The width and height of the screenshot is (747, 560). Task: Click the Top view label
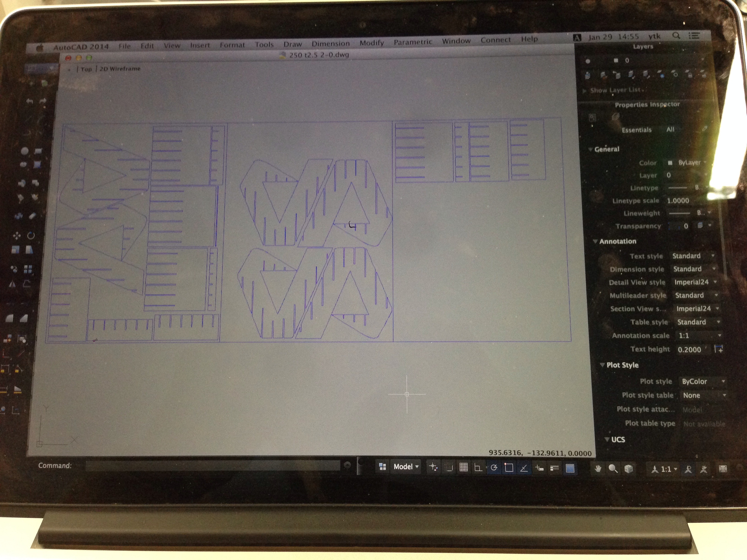[x=86, y=69]
